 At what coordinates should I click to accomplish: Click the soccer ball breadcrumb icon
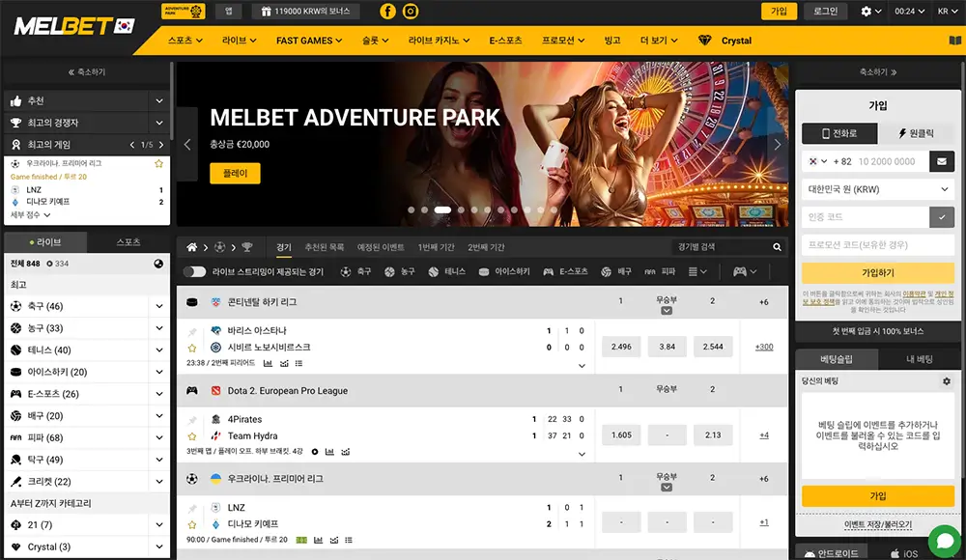point(220,247)
